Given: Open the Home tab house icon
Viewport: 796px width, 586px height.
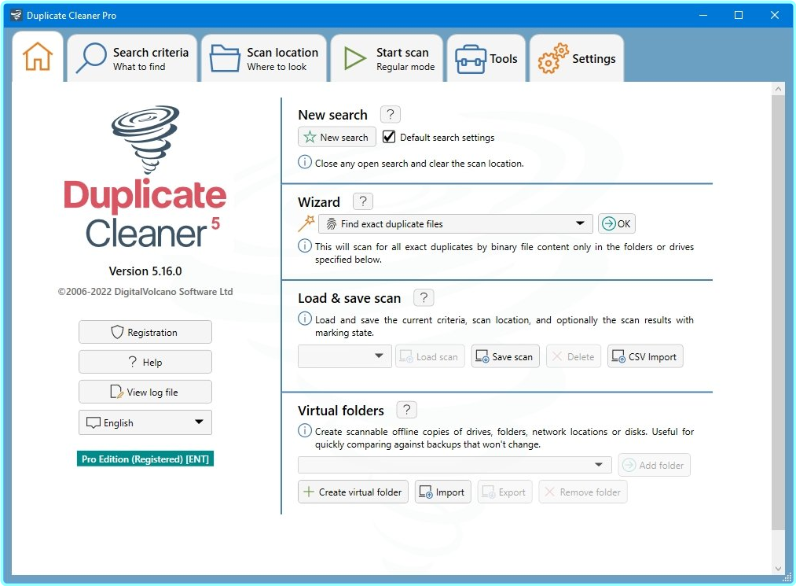Looking at the screenshot, I should [37, 58].
